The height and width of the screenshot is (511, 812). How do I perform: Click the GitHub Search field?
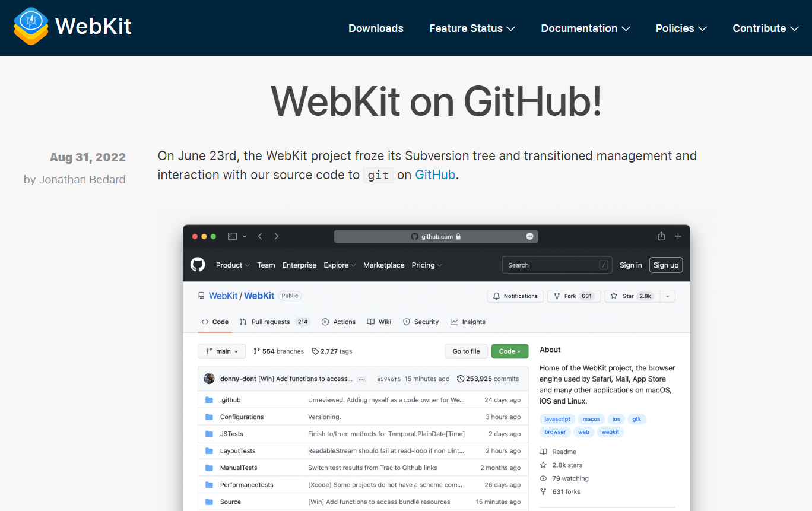[x=557, y=265]
